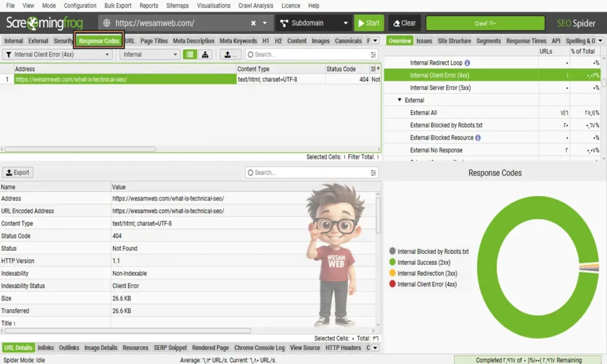
Task: Select the wesamweb what-is-technical-seo URL row
Action: [124, 79]
